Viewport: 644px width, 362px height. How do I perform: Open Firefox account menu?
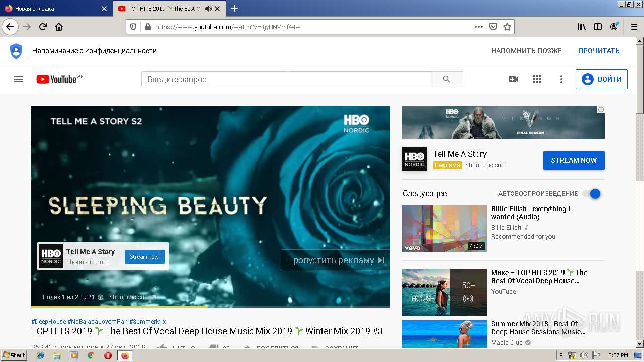click(x=614, y=27)
